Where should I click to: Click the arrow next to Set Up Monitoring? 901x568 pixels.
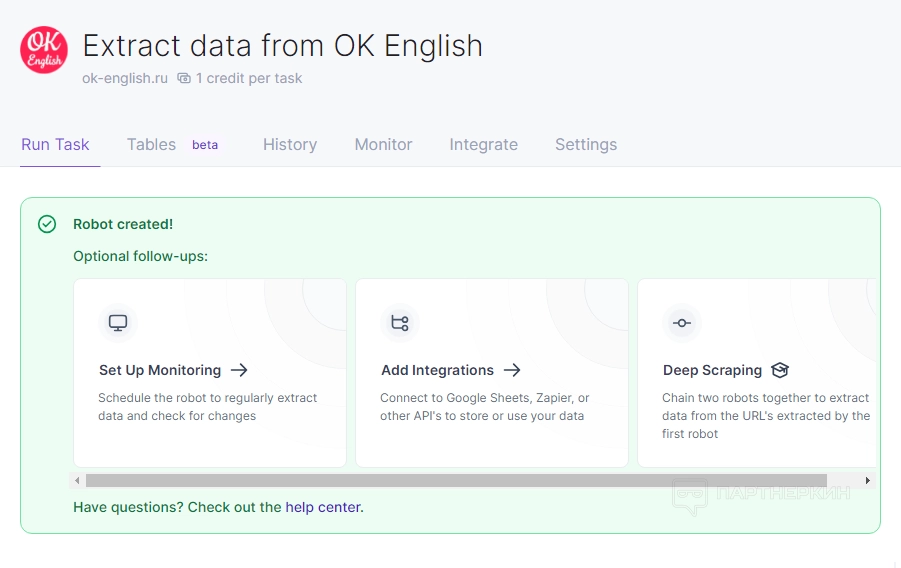[239, 370]
